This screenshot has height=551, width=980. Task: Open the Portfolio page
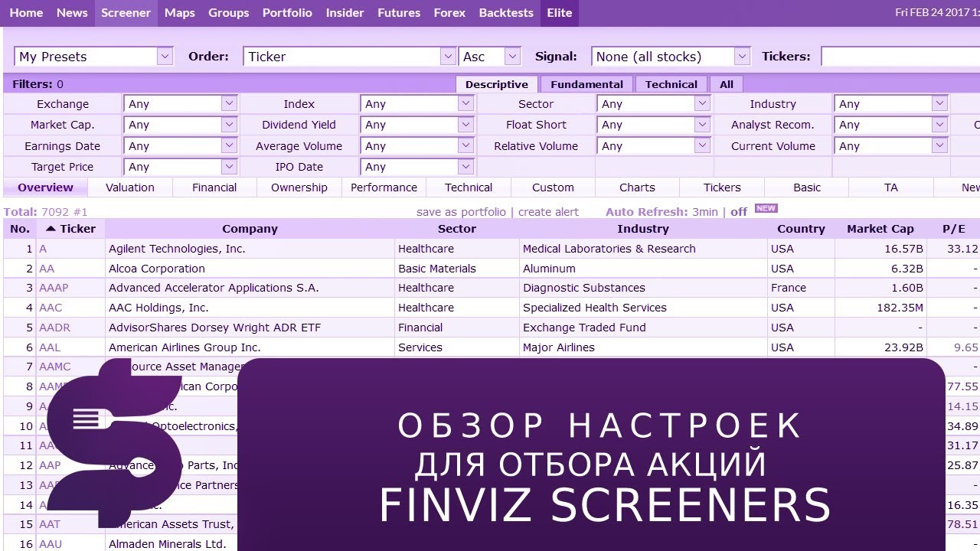(287, 13)
